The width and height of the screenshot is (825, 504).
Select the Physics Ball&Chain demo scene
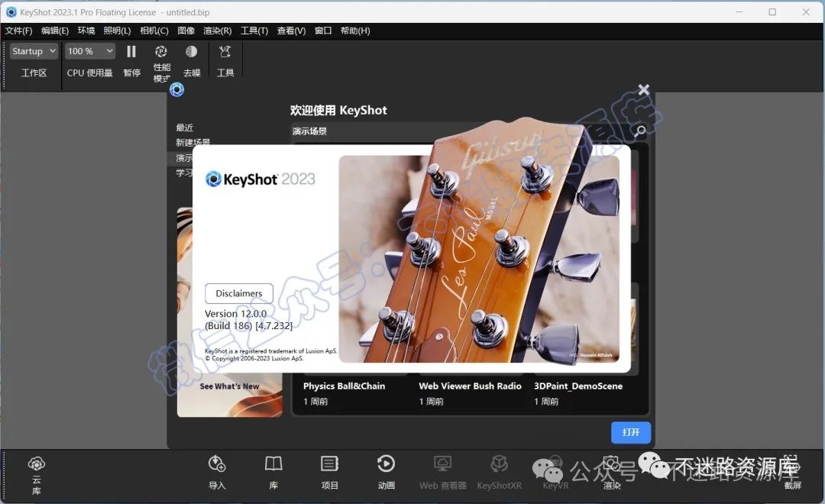(x=344, y=386)
